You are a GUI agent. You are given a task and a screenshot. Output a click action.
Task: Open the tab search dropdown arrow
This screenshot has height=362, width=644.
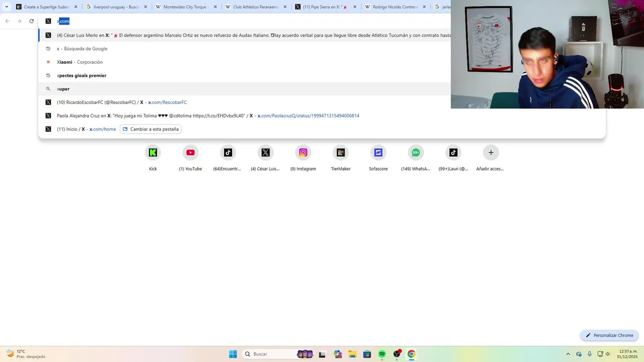7,7
